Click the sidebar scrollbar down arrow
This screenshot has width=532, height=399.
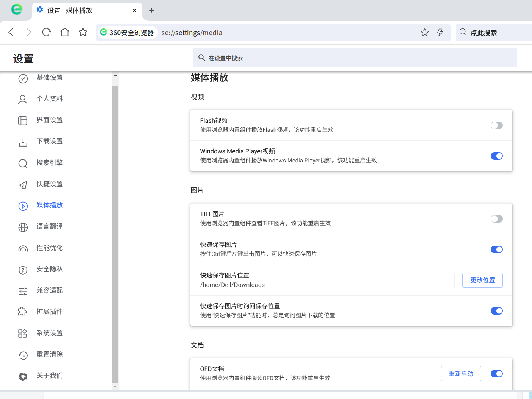click(x=115, y=387)
